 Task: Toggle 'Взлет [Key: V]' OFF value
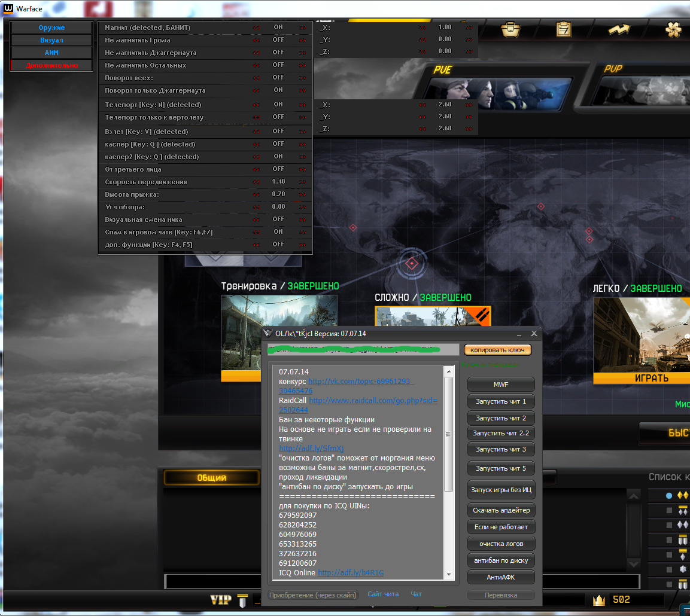coord(278,131)
